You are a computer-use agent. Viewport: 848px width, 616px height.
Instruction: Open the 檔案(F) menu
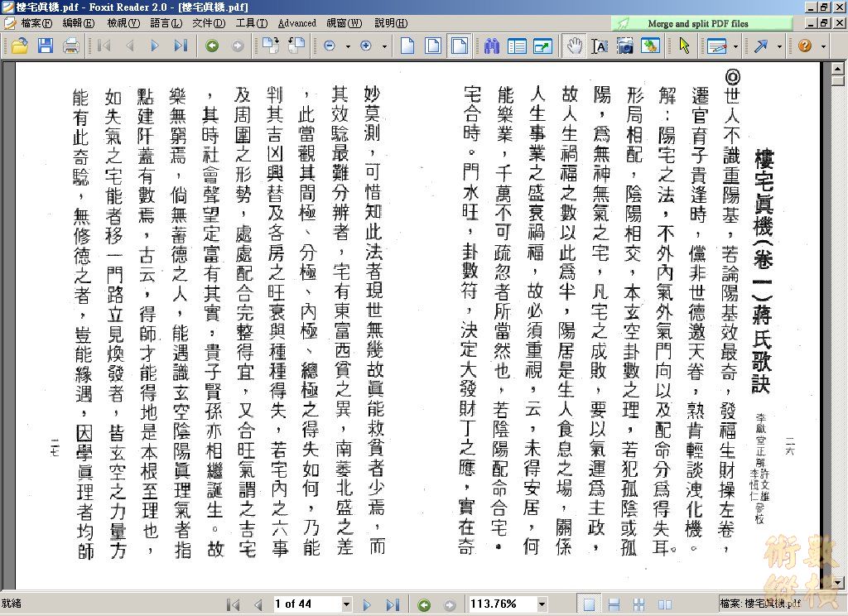[x=36, y=23]
